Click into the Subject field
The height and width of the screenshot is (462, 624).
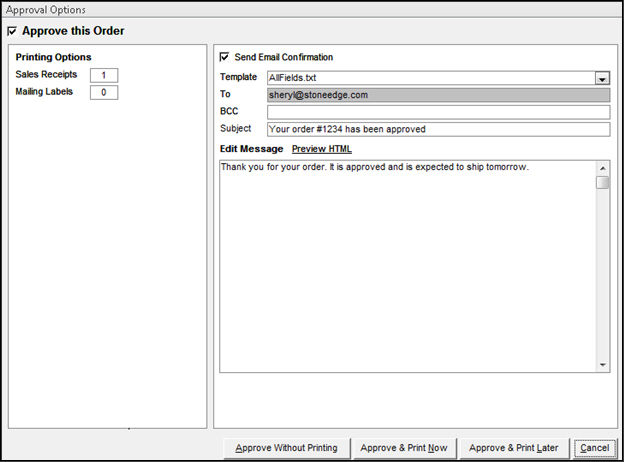pos(438,129)
